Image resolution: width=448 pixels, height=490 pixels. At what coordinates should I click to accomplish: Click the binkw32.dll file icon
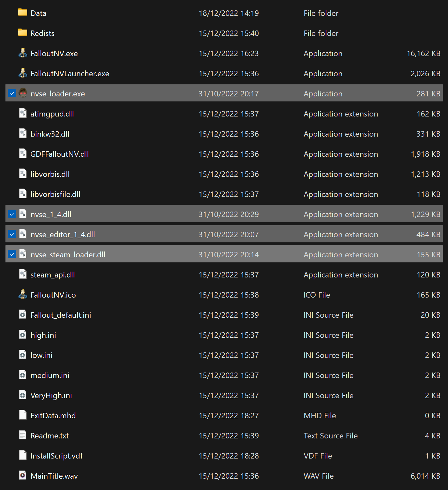(23, 133)
